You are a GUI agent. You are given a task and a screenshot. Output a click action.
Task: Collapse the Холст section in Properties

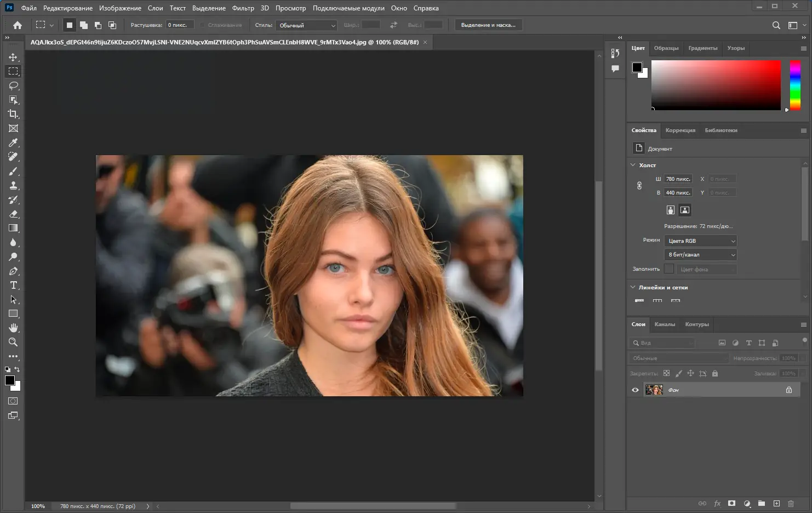pyautogui.click(x=633, y=165)
